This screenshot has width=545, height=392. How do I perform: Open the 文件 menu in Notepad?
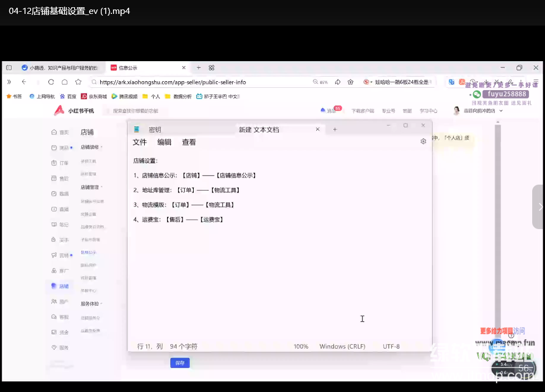tap(140, 142)
